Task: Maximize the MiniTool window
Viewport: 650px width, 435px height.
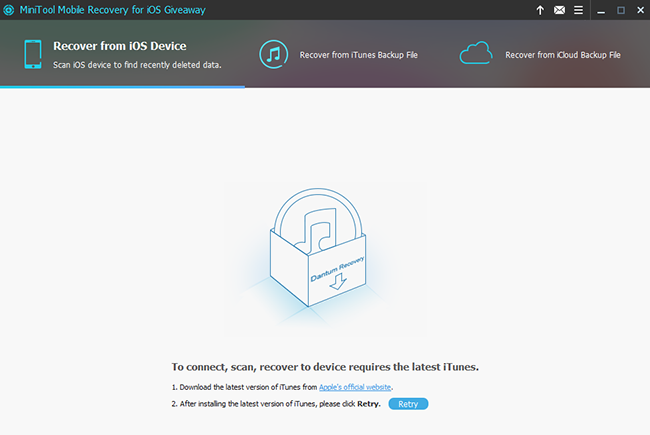Action: 621,10
